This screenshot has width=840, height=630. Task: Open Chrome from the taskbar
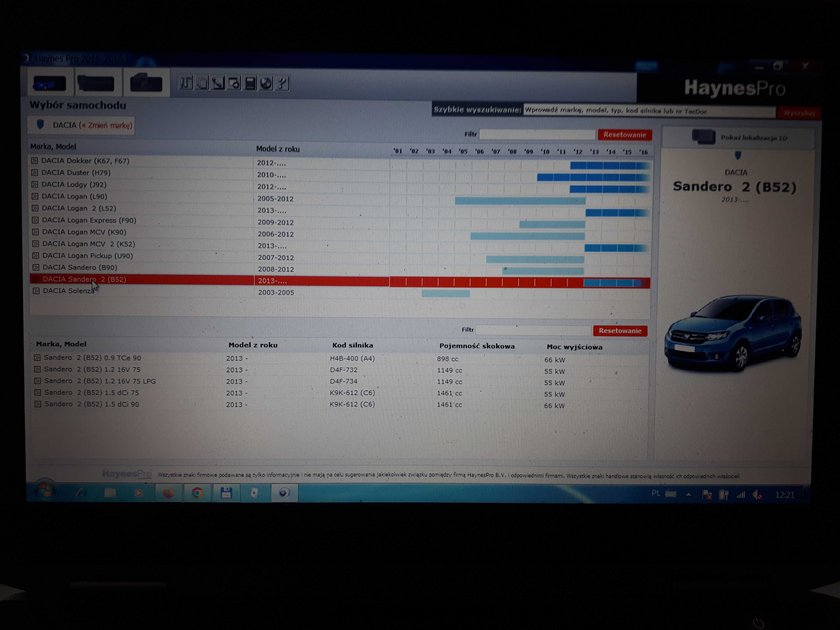point(197,493)
